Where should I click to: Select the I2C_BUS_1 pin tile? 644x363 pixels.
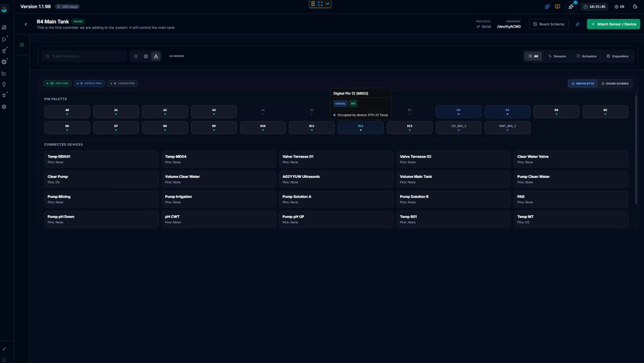click(x=459, y=128)
